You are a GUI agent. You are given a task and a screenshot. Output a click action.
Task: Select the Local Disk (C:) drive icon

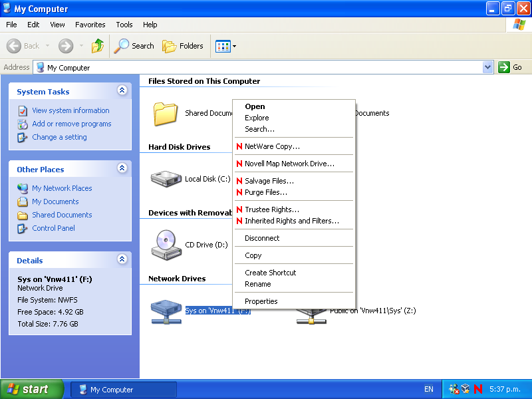point(166,179)
